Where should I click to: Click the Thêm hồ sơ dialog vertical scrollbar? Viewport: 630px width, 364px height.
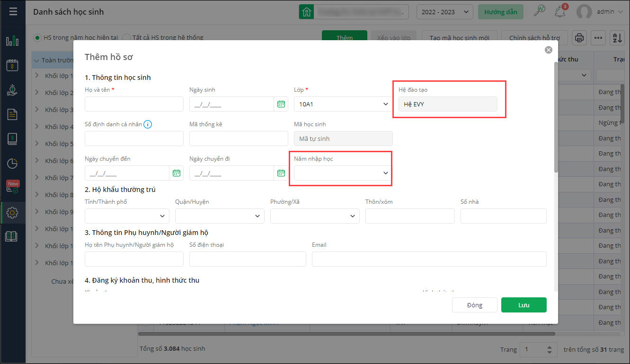click(x=556, y=117)
